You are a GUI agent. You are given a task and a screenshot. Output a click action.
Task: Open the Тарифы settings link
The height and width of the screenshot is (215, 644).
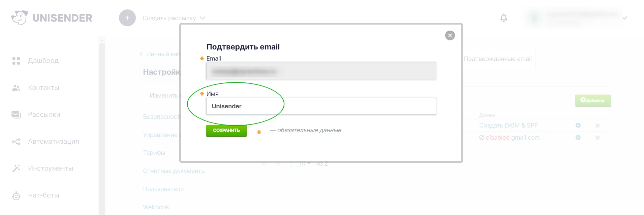coord(154,153)
